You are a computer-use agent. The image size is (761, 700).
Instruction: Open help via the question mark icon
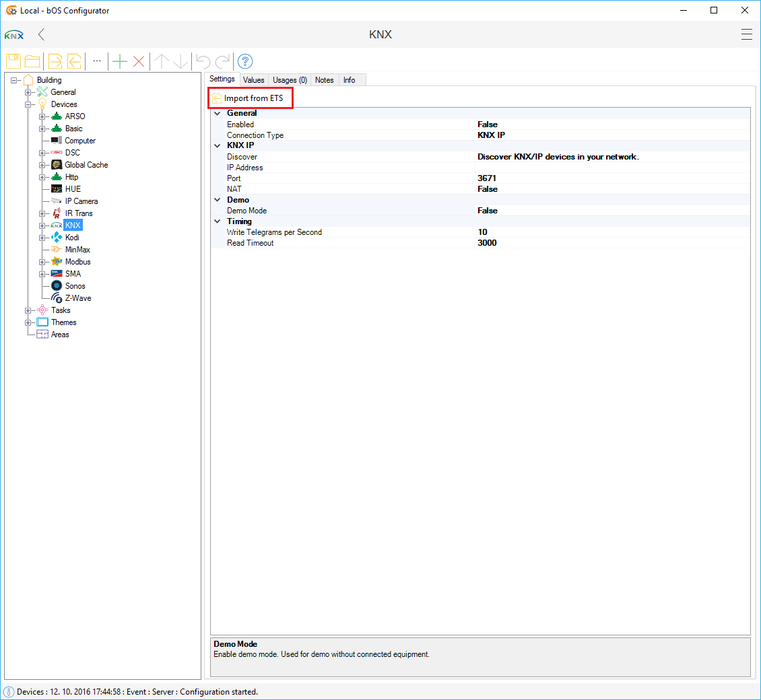pyautogui.click(x=245, y=61)
